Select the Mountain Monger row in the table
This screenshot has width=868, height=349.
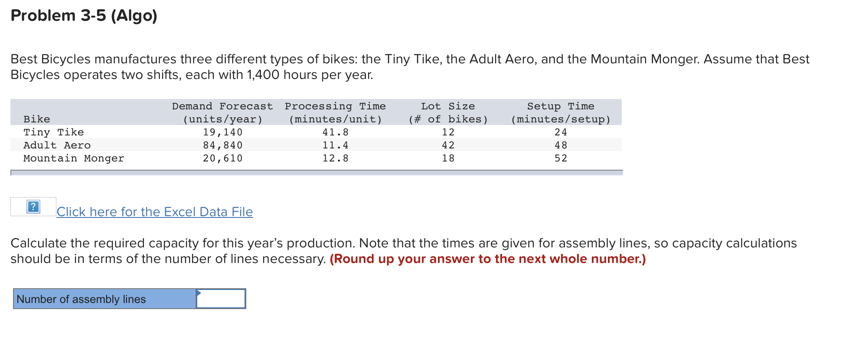[73, 158]
